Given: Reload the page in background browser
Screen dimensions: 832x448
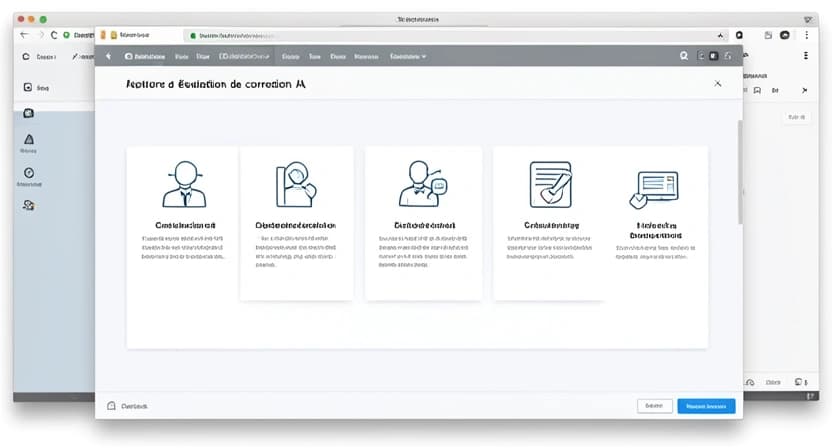Looking at the screenshot, I should [x=54, y=35].
